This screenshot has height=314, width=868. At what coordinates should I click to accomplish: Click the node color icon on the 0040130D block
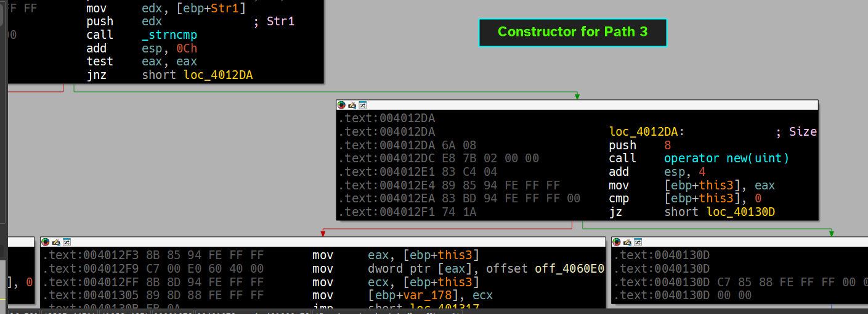coord(617,242)
